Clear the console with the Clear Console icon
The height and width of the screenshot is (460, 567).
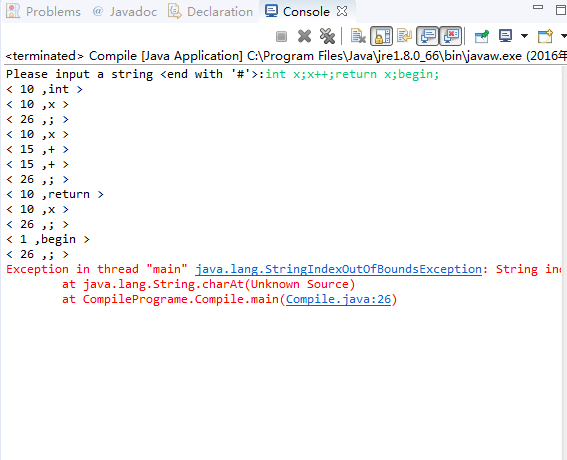click(358, 36)
